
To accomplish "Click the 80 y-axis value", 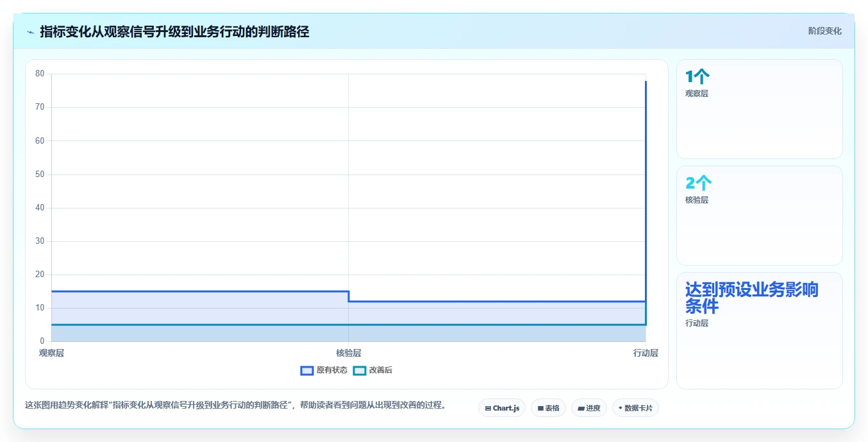I will (x=40, y=74).
